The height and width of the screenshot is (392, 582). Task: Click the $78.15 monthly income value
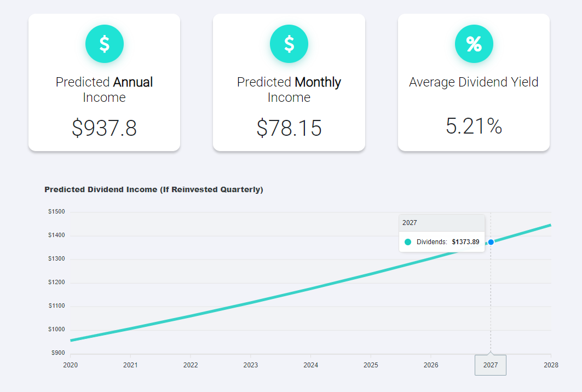coord(289,128)
